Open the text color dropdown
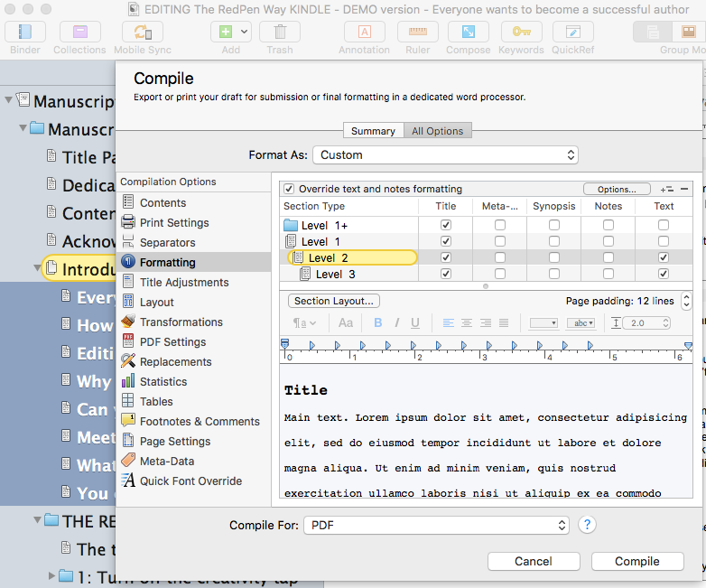 (x=543, y=323)
